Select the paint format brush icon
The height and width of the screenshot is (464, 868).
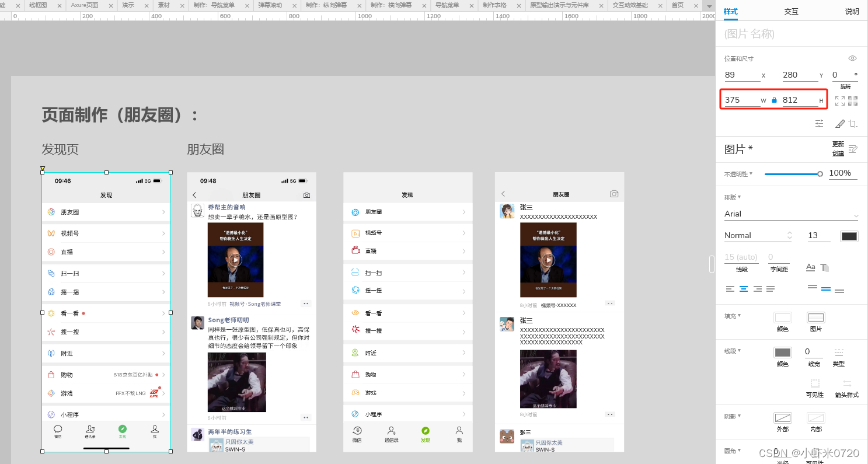point(839,124)
